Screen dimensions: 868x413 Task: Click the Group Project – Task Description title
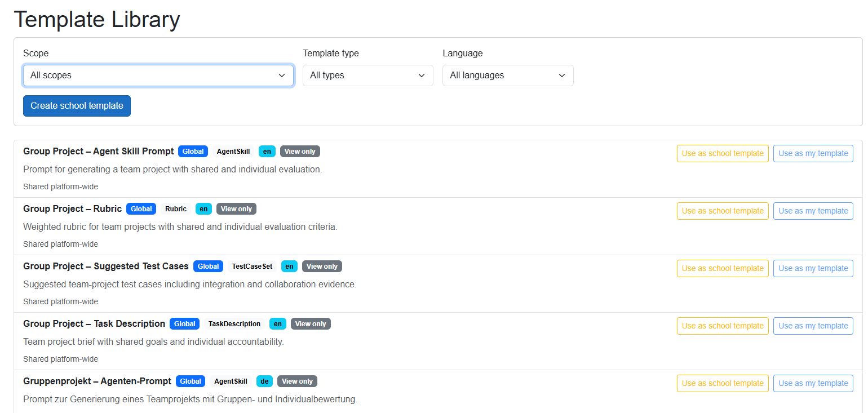(94, 323)
